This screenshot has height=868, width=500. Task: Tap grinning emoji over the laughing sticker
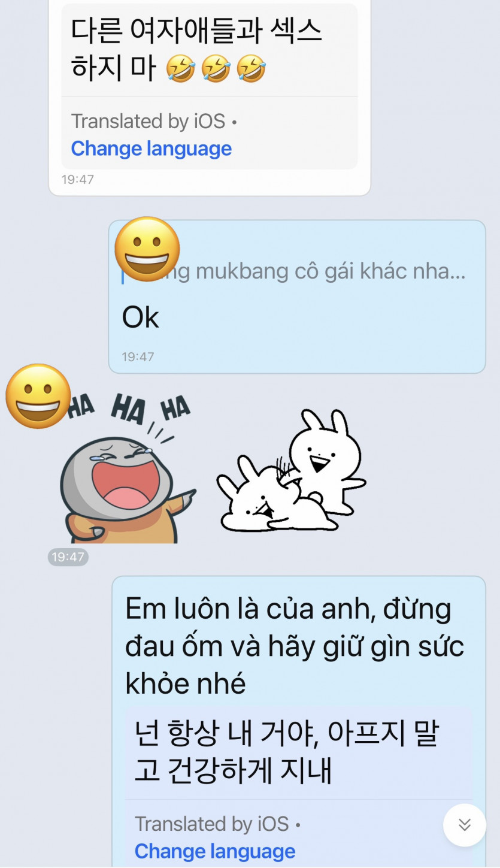point(38,395)
